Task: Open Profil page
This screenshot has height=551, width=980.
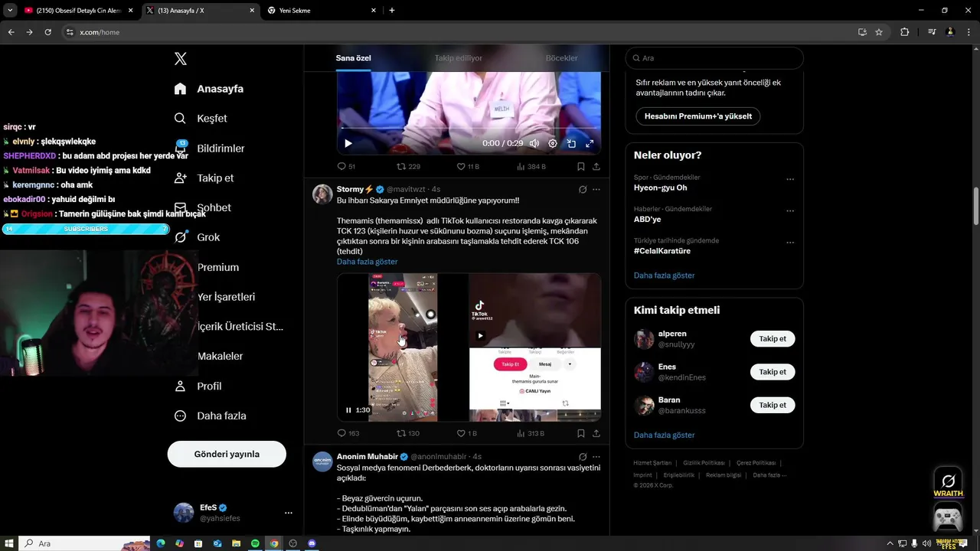Action: 198,386
